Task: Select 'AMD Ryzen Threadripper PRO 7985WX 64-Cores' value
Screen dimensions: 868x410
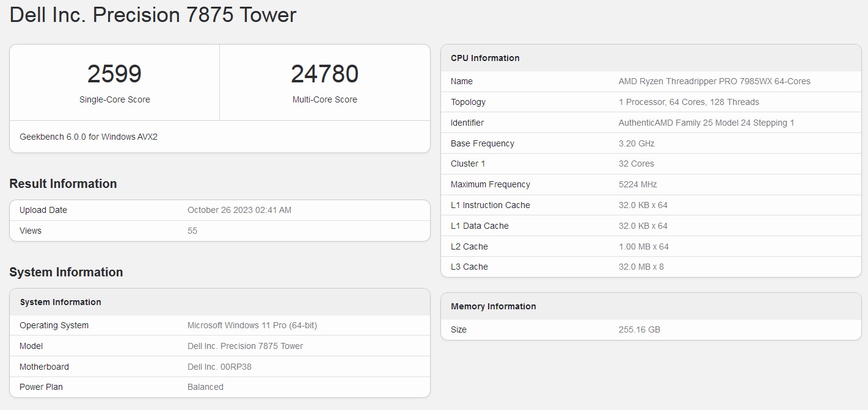Action: tap(715, 81)
